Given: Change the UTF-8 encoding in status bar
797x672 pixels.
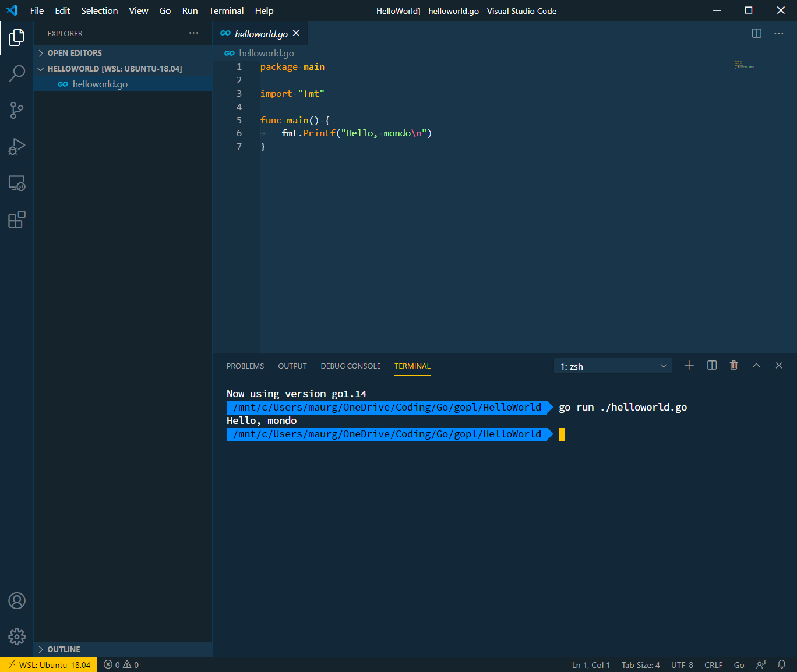Looking at the screenshot, I should (x=682, y=664).
